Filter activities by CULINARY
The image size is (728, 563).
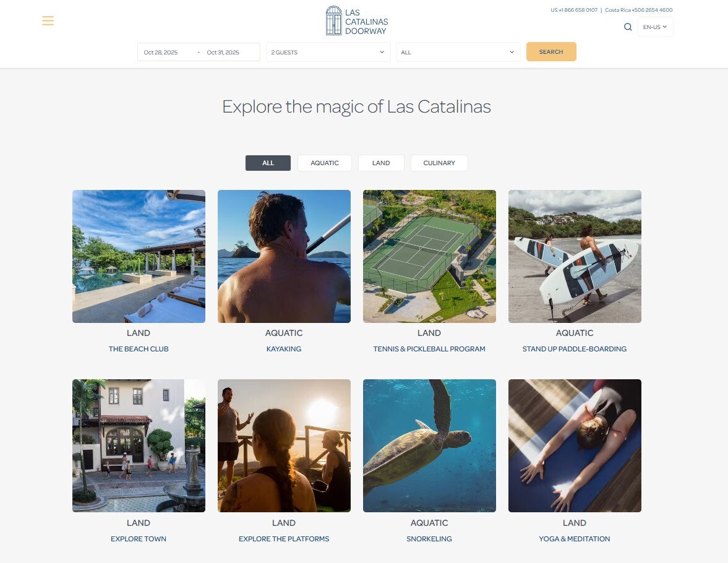[439, 163]
